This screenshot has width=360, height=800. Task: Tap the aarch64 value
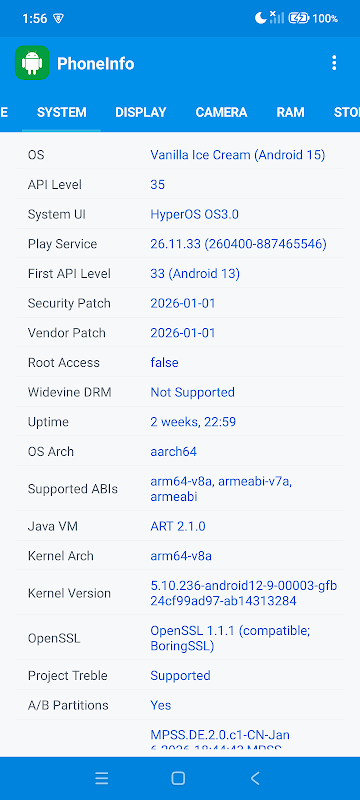click(173, 452)
